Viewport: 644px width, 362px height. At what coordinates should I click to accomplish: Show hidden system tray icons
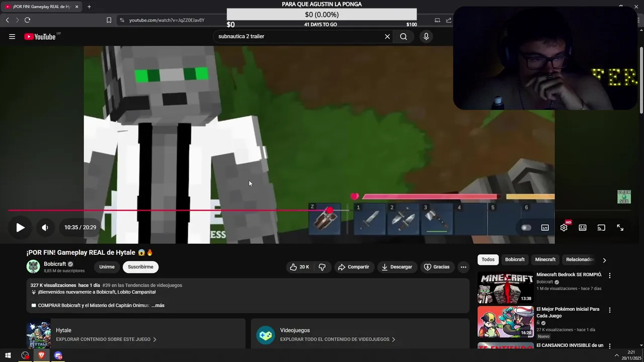tap(617, 355)
